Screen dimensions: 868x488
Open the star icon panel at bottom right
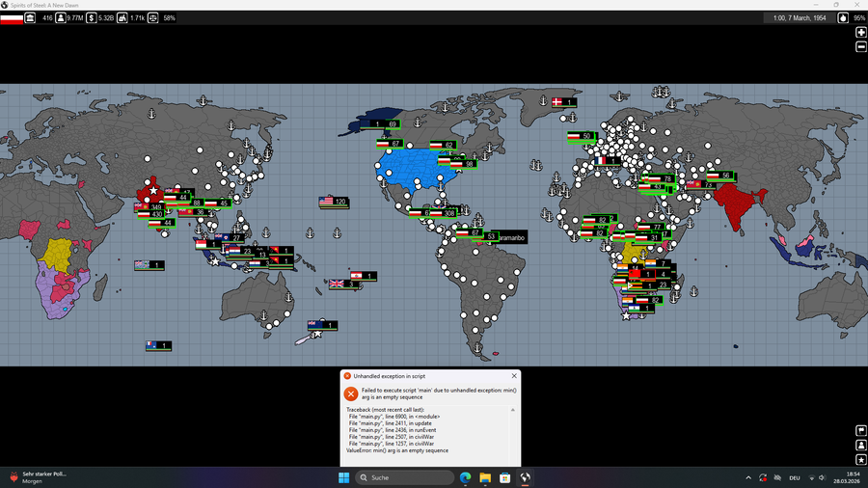(861, 459)
